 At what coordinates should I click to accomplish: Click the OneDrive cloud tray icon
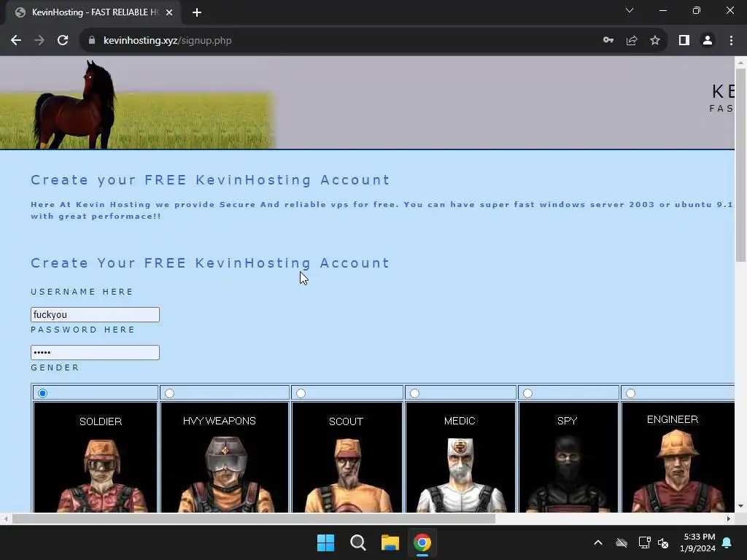[x=622, y=542]
